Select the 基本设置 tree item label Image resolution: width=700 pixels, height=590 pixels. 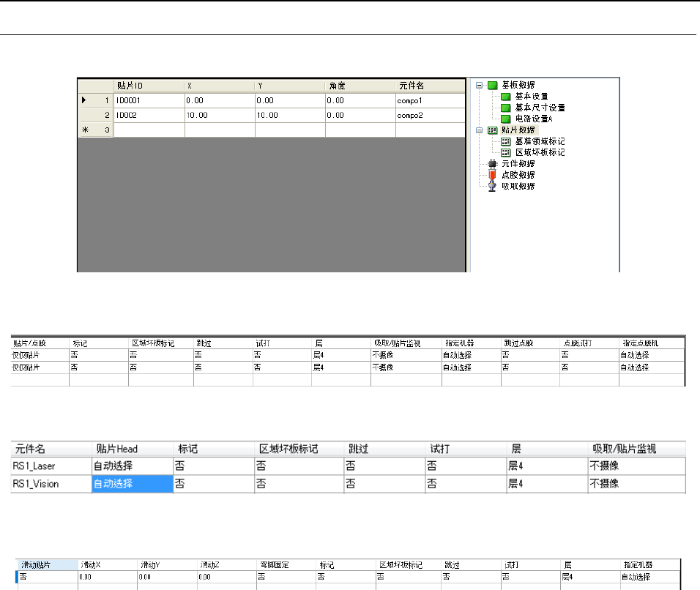(x=532, y=97)
